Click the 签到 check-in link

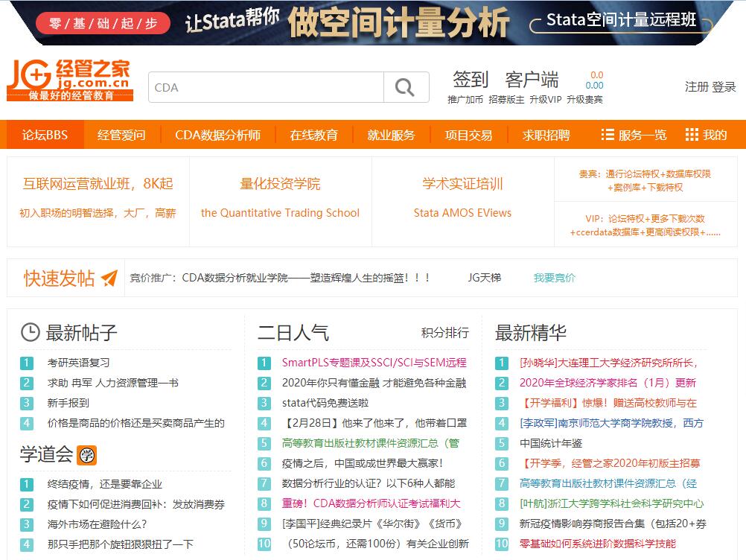click(471, 79)
